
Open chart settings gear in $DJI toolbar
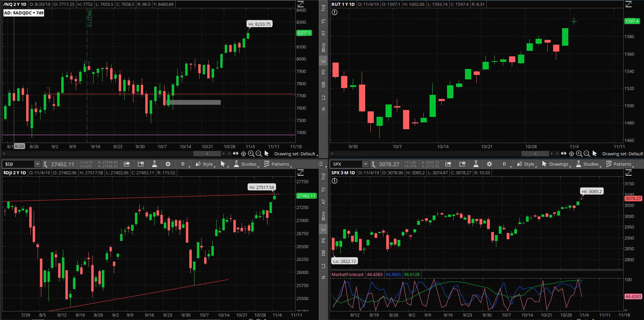point(168,164)
